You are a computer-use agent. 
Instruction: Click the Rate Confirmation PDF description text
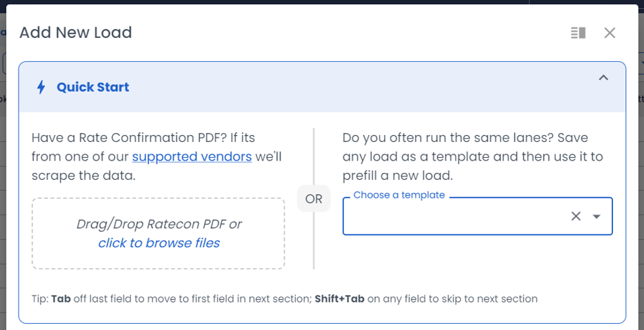click(x=143, y=138)
